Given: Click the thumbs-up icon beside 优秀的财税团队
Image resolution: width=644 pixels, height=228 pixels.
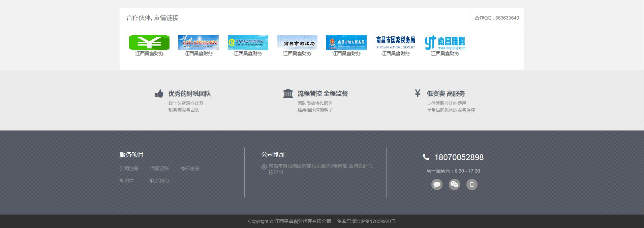Looking at the screenshot, I should click(x=159, y=93).
